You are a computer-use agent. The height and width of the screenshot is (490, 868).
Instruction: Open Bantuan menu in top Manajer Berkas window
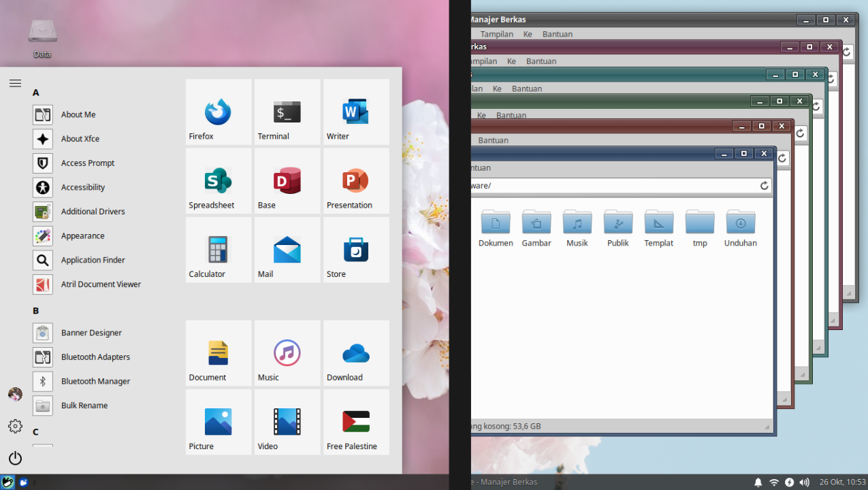[558, 34]
